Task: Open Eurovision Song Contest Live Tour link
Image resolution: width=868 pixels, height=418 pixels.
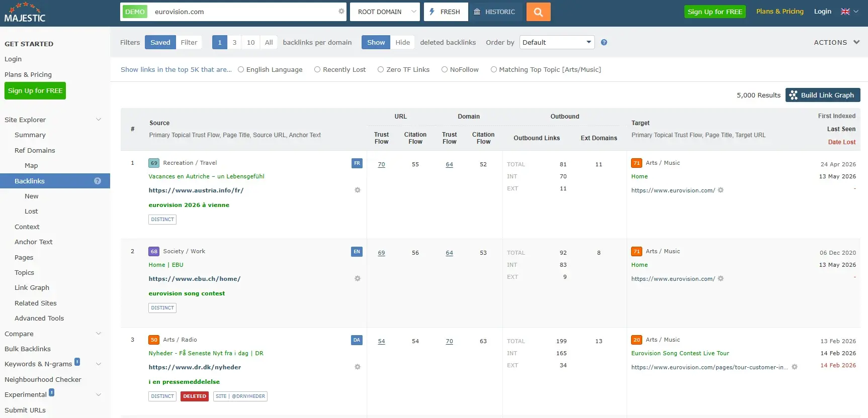Action: pos(680,353)
